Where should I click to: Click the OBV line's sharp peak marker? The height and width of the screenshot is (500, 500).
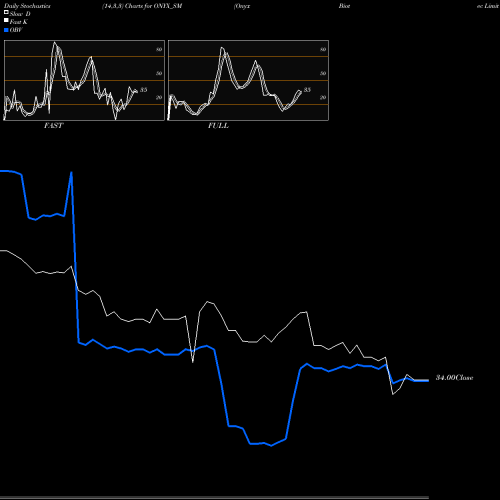[71, 173]
